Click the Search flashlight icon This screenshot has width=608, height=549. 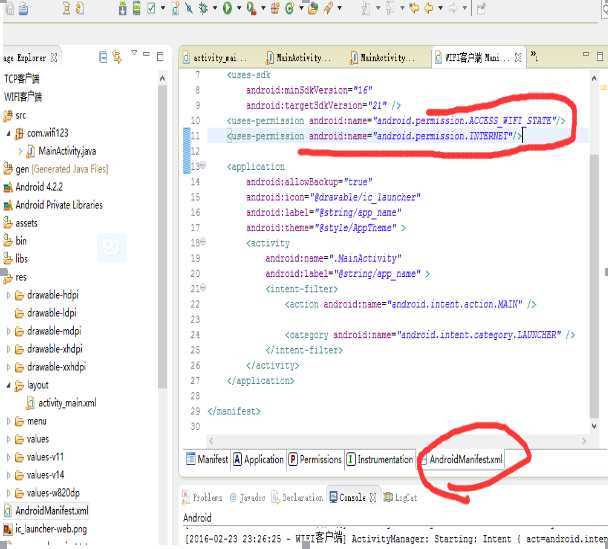point(328,8)
